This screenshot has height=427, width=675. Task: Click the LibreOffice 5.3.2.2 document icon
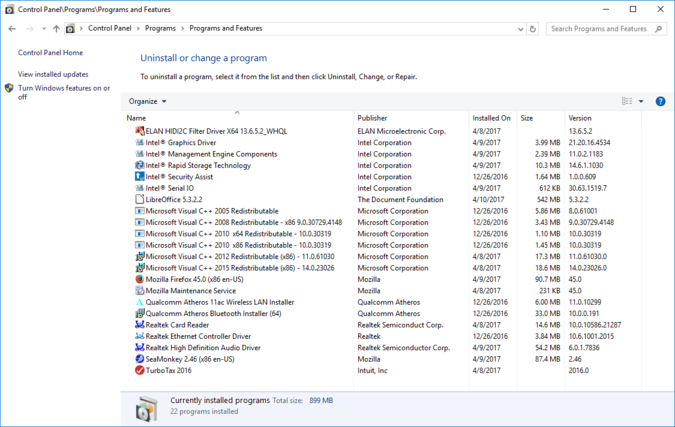click(139, 199)
